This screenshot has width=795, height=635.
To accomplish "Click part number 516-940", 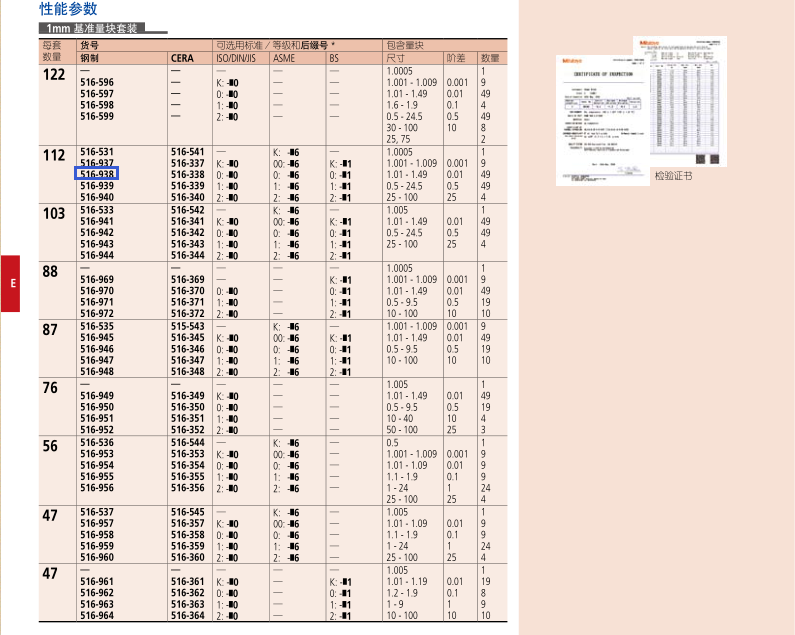I will coord(97,197).
